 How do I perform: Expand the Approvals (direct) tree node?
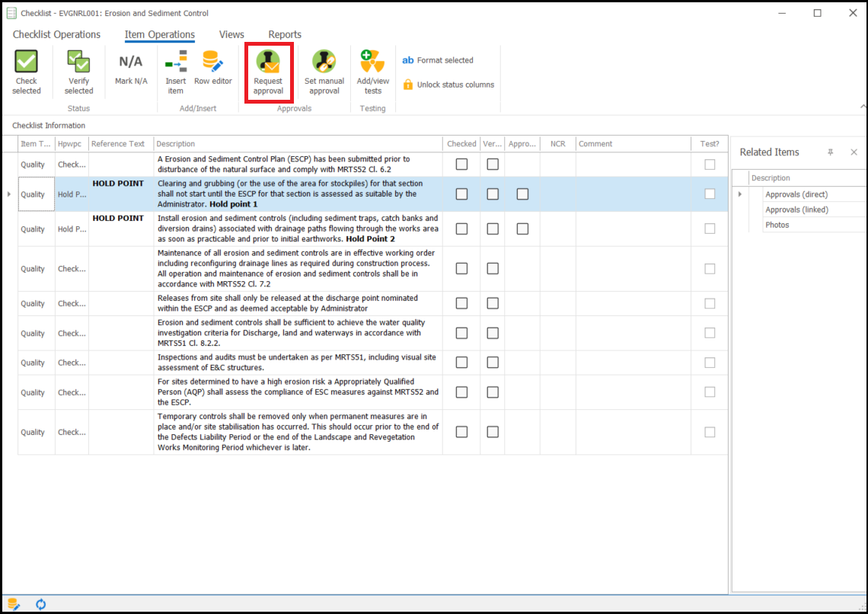[x=740, y=194]
